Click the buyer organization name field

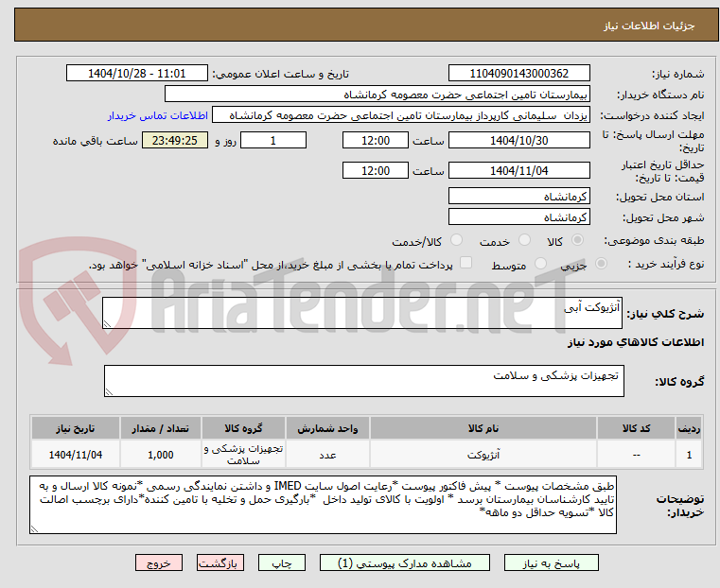(377, 95)
